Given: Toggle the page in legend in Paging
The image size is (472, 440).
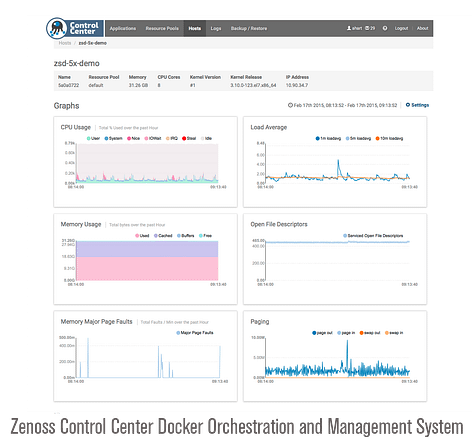Looking at the screenshot, I should tap(346, 333).
